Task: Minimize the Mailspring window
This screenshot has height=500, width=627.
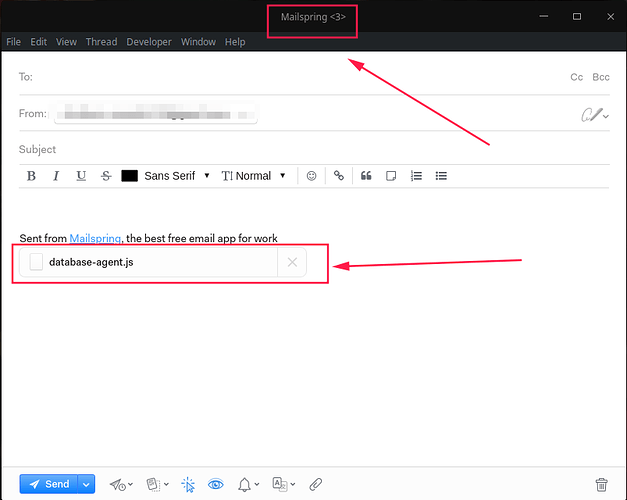Action: 543,16
